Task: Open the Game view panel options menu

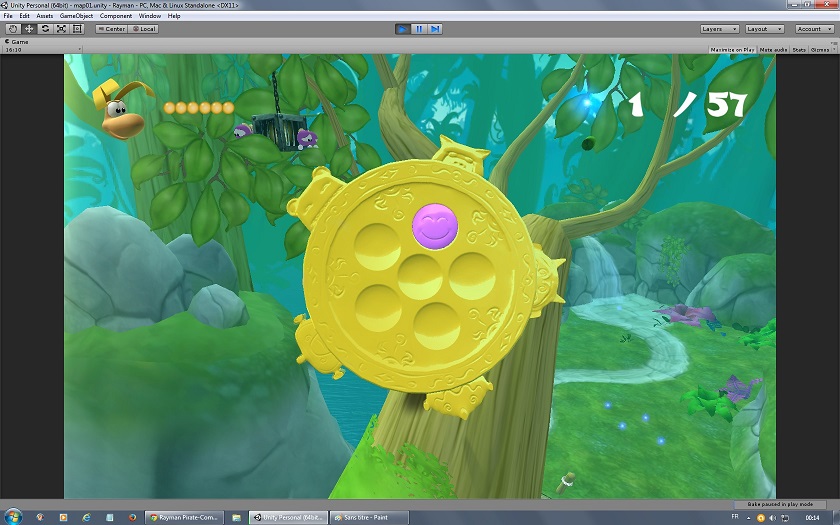Action: (835, 41)
